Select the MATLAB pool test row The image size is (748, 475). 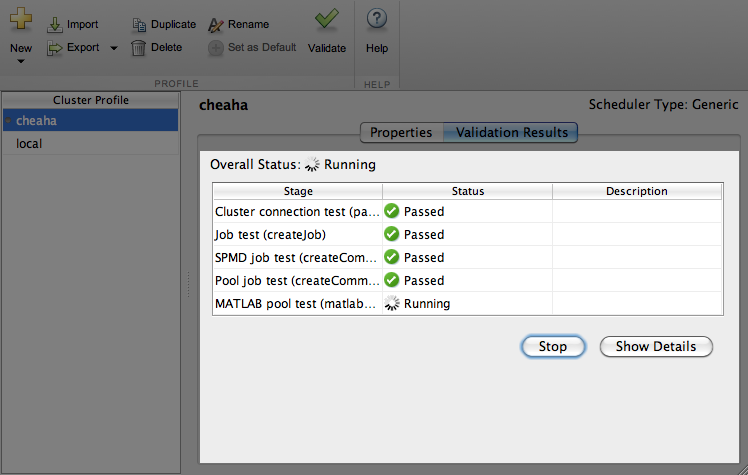(x=297, y=304)
